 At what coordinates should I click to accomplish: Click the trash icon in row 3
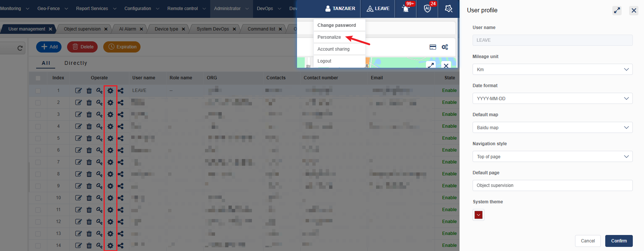pyautogui.click(x=89, y=114)
